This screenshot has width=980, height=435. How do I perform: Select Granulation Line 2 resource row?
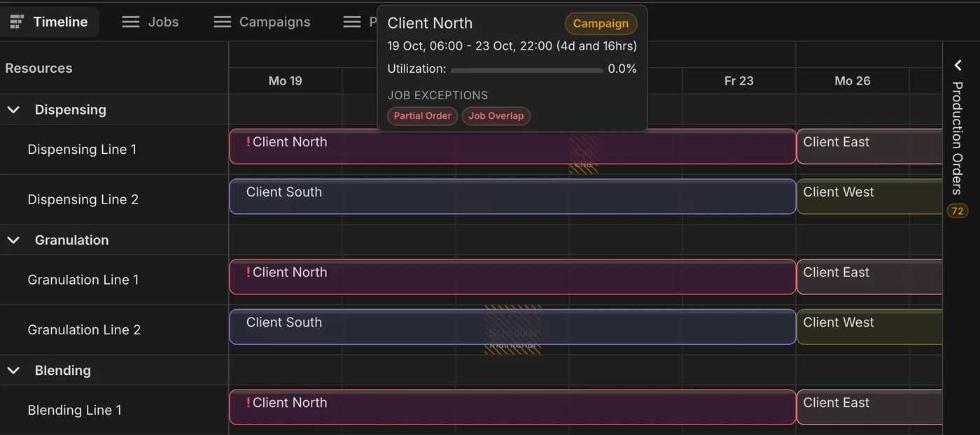(x=114, y=329)
